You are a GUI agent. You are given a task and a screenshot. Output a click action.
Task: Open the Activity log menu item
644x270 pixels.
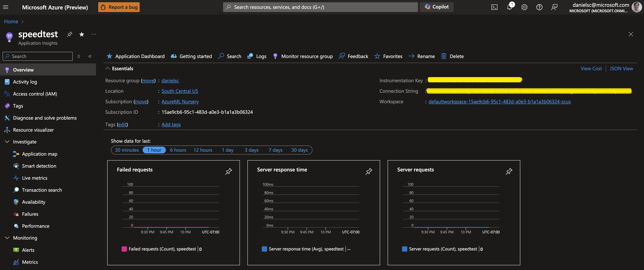click(x=25, y=82)
